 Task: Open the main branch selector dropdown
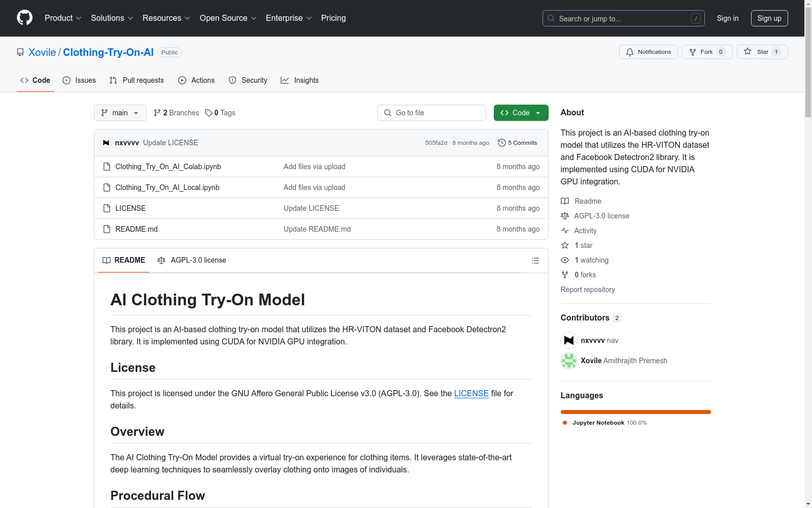tap(120, 113)
